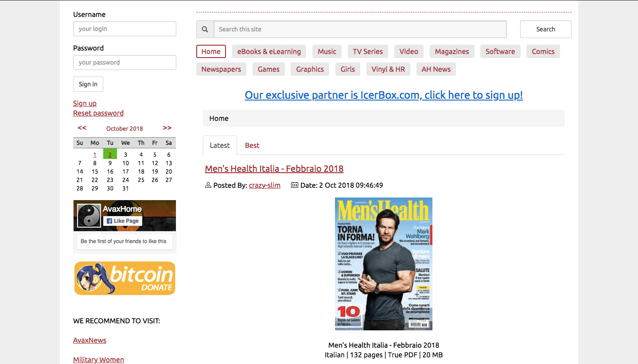Image resolution: width=638 pixels, height=364 pixels.
Task: Click Home in the breadcrumb bar
Action: tap(219, 118)
